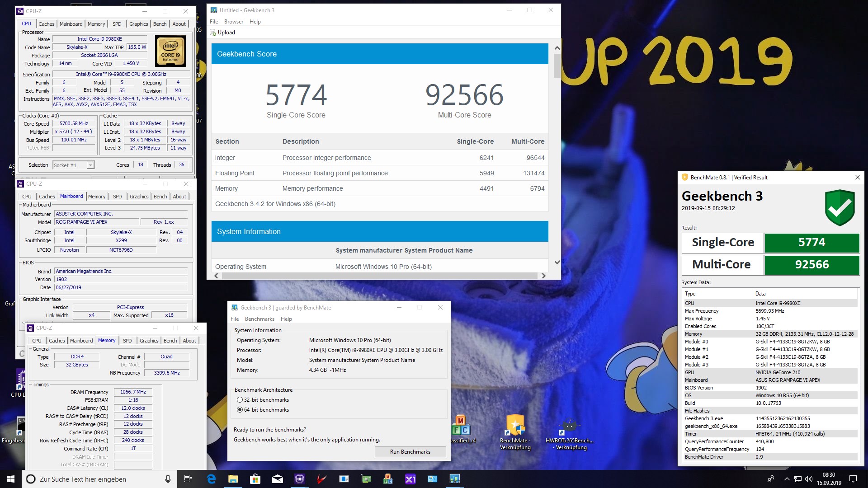Open File Explorer from the taskbar
The width and height of the screenshot is (868, 488).
[233, 479]
